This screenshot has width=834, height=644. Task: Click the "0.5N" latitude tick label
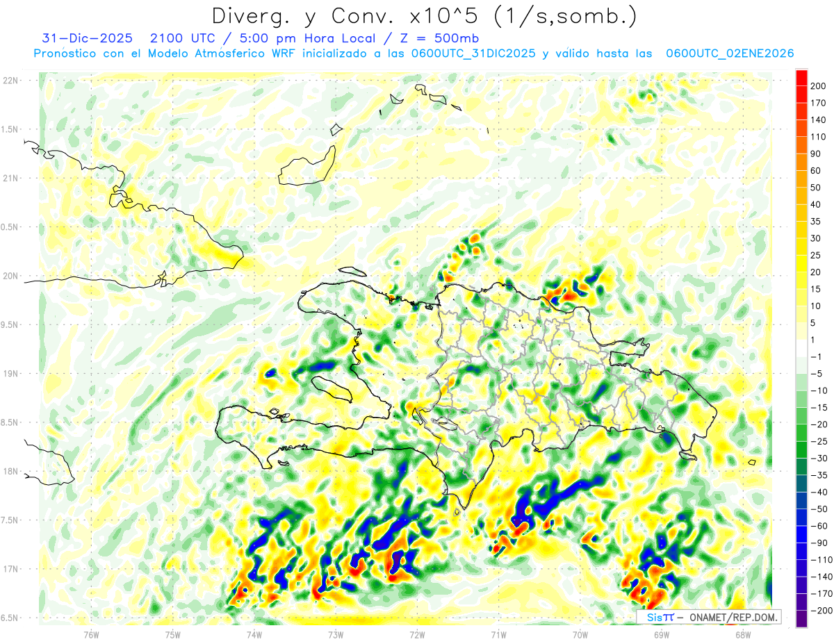[x=10, y=227]
